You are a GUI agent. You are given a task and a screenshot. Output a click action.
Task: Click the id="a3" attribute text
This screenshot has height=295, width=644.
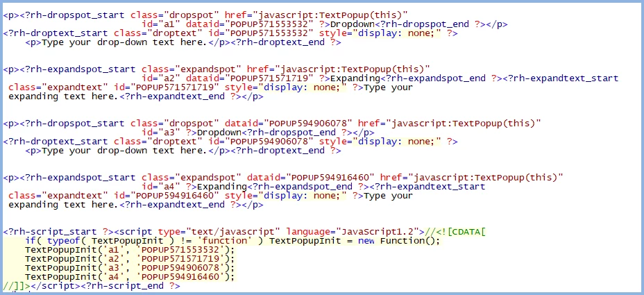pos(161,133)
